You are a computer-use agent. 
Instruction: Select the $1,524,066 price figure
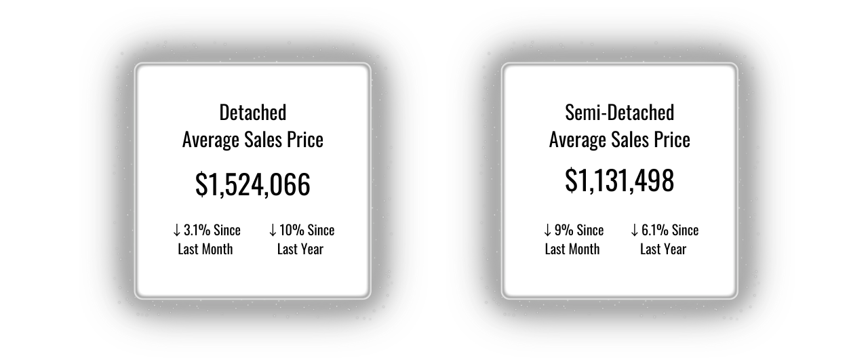[x=252, y=184]
